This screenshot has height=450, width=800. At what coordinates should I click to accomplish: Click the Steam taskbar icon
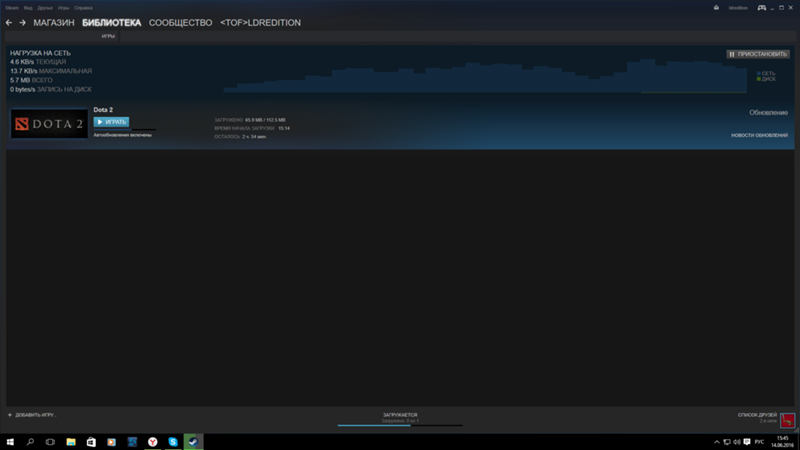(x=193, y=442)
